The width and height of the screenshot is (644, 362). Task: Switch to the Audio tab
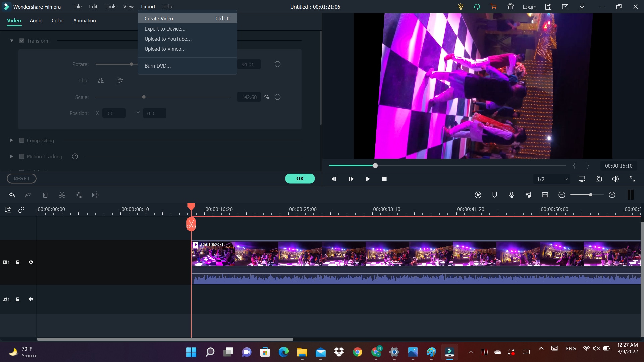coord(36,21)
